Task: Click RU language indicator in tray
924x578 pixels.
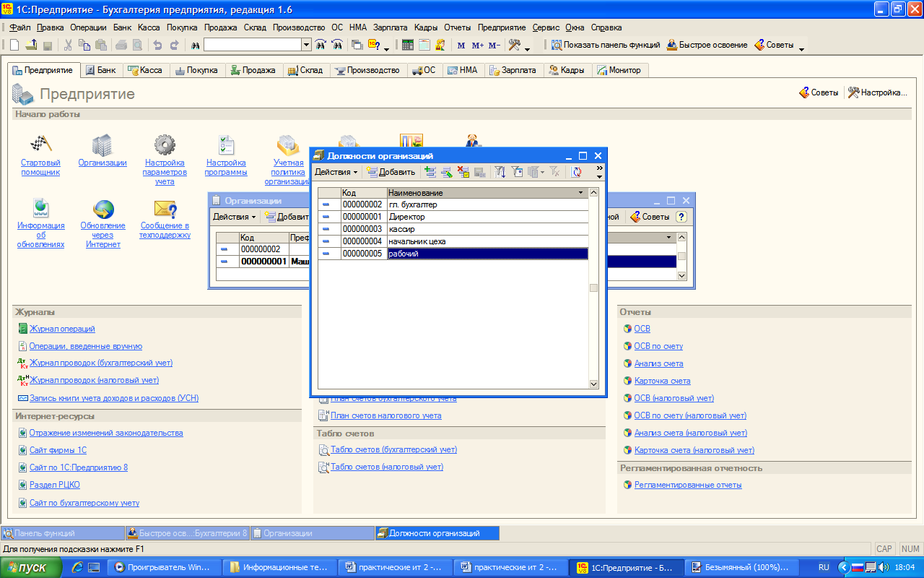Action: click(824, 567)
